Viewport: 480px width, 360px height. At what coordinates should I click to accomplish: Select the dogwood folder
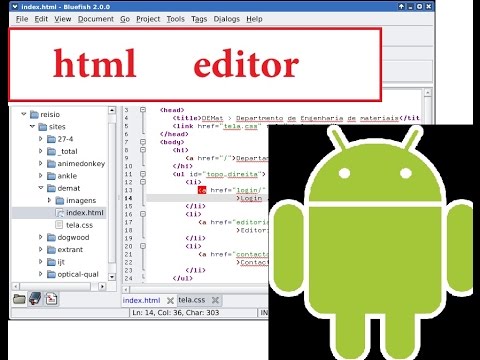pos(73,237)
